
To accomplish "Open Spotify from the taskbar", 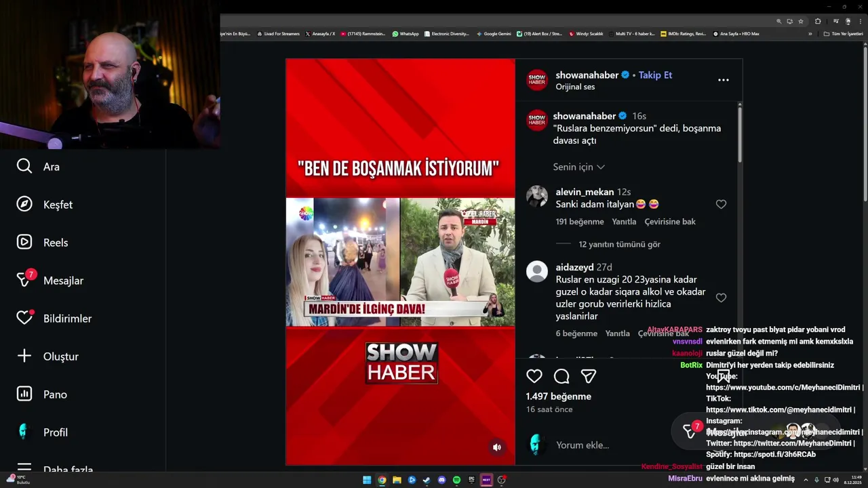I will [456, 480].
